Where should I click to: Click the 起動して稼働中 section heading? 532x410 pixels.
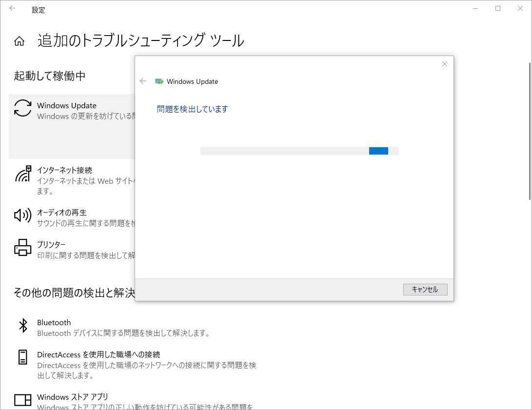[50, 76]
